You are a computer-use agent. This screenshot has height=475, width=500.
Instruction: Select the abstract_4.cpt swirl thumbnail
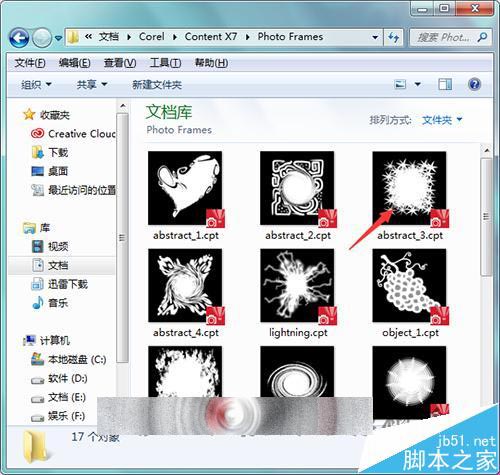pos(185,285)
